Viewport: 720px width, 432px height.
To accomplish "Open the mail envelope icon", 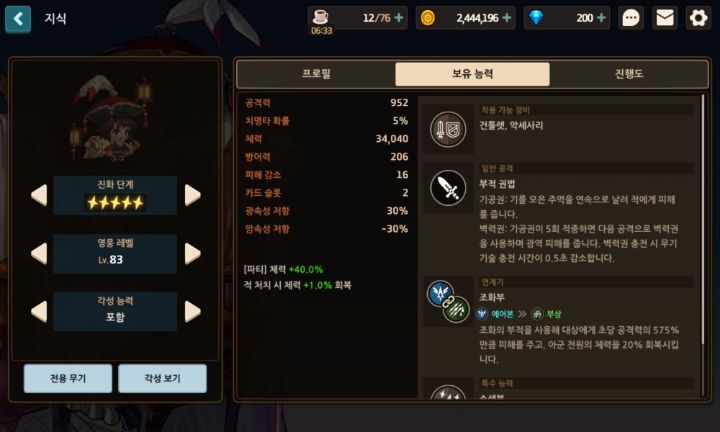I will coord(664,18).
